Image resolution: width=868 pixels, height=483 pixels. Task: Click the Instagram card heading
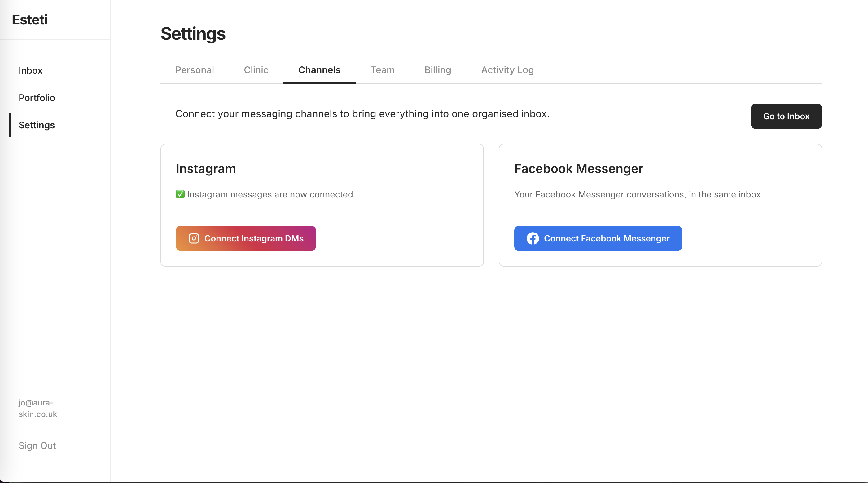click(x=206, y=169)
